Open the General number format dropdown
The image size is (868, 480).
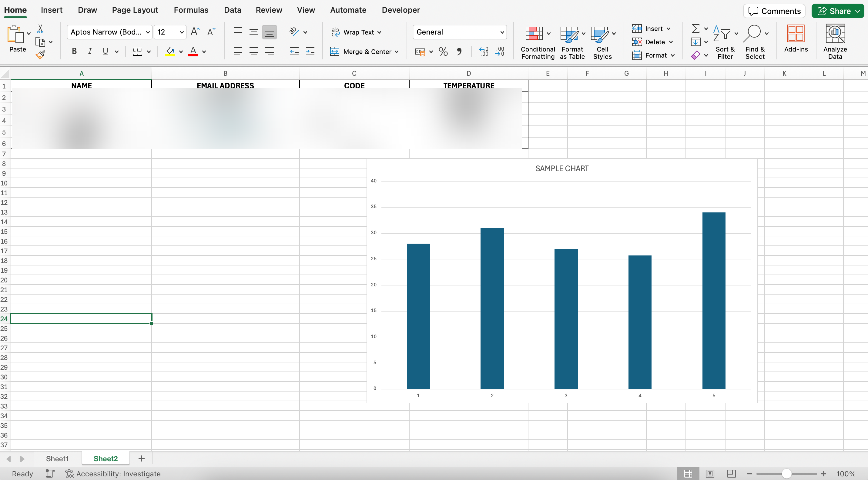click(x=502, y=32)
